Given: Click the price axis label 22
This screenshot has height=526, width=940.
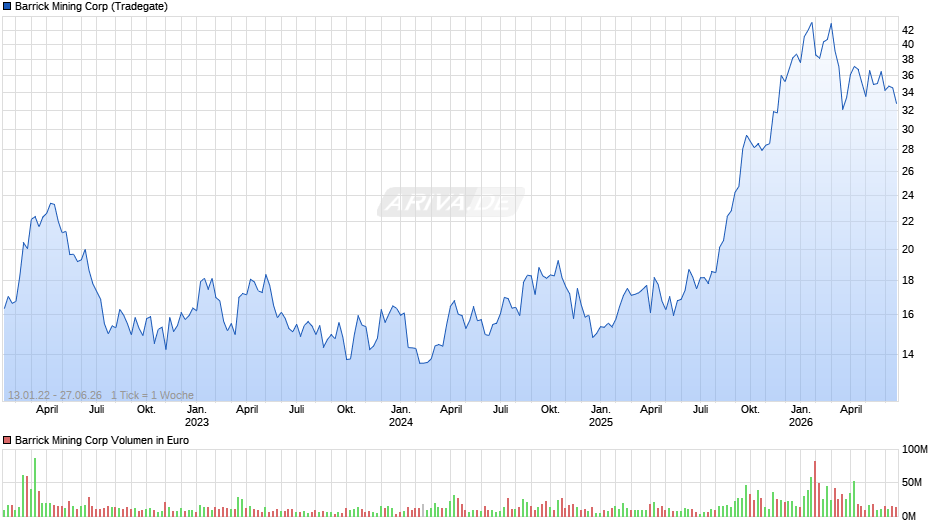Looking at the screenshot, I should pos(908,222).
